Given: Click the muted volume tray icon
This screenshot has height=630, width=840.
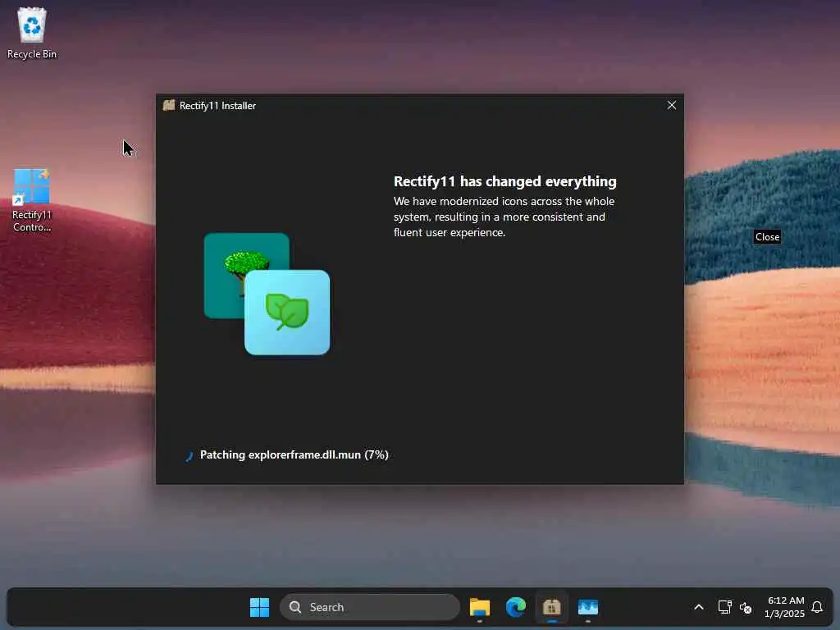Looking at the screenshot, I should [x=745, y=608].
